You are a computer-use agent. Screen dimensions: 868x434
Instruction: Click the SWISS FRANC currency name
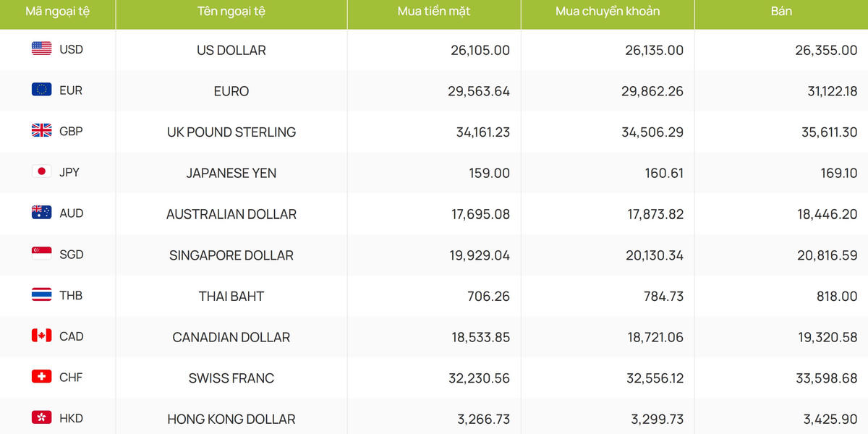(231, 378)
